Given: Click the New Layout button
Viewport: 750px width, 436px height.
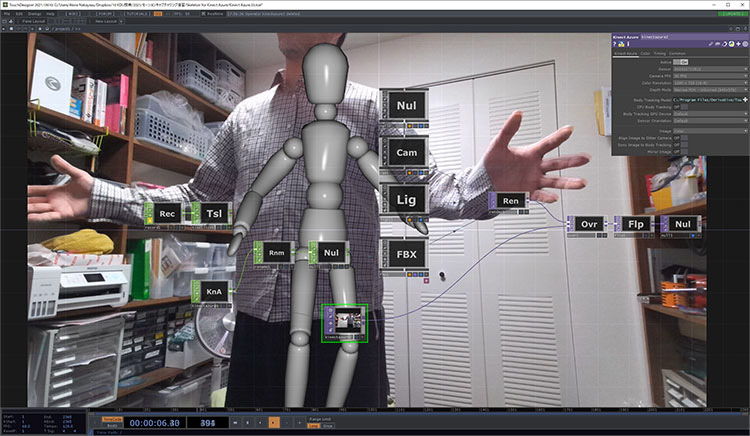Looking at the screenshot, I should coord(106,21).
